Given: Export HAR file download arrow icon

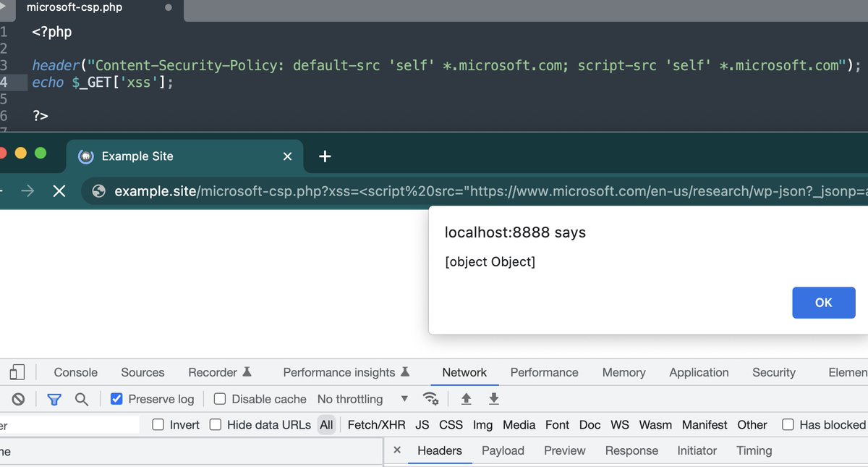Looking at the screenshot, I should pos(494,399).
